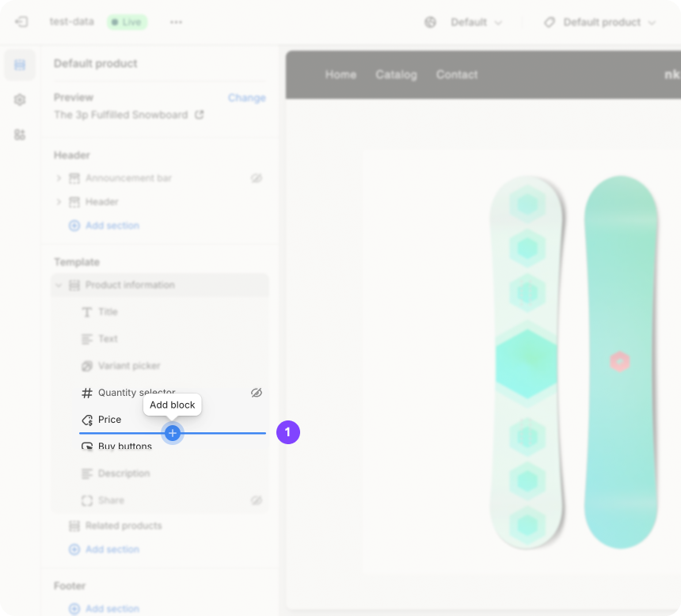This screenshot has height=616, width=681.
Task: Click the Header section icon
Action: click(74, 202)
